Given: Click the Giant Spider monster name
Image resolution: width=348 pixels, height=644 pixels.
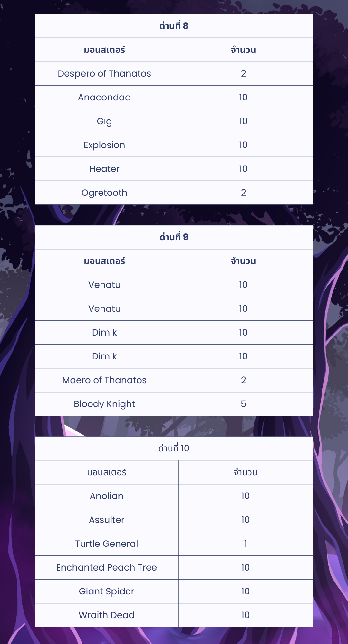Looking at the screenshot, I should tap(106, 591).
